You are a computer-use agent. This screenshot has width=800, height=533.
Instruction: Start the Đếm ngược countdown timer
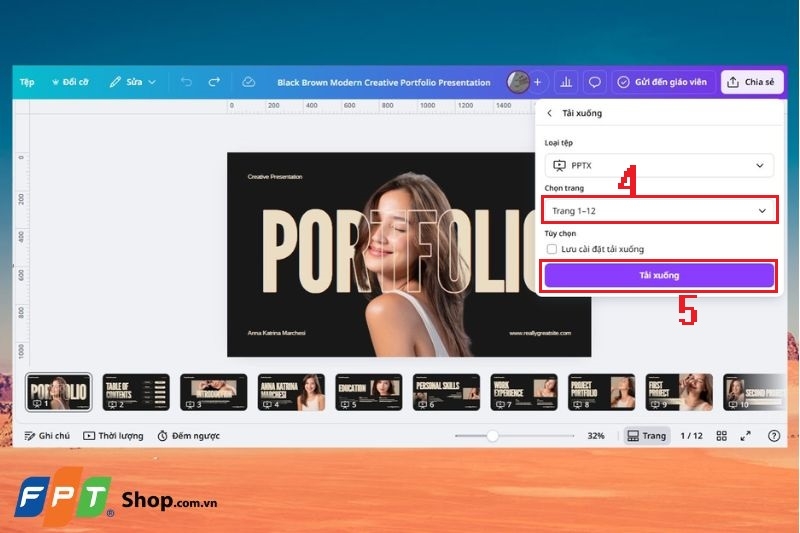[x=189, y=436]
